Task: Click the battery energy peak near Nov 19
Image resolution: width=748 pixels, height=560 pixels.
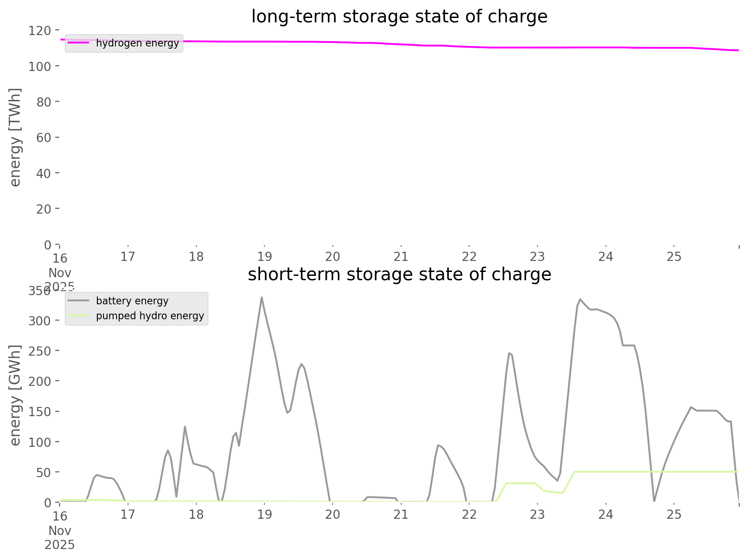Action: tap(261, 298)
